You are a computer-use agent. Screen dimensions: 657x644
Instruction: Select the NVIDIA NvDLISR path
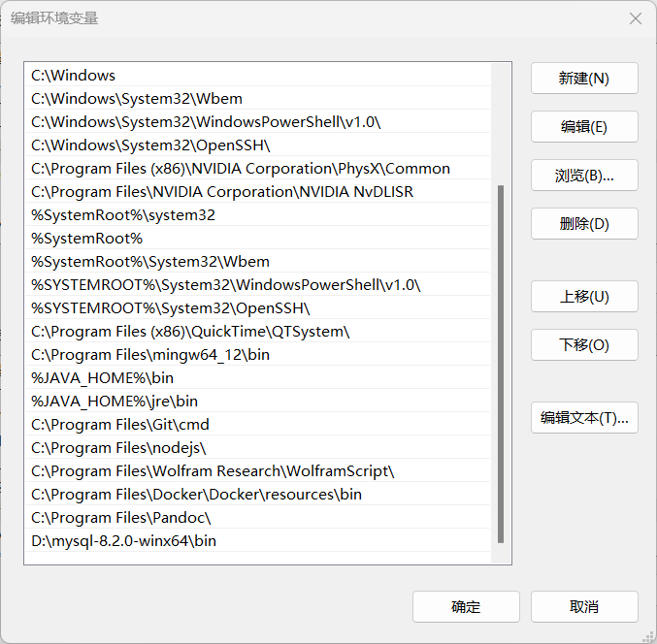(x=258, y=191)
